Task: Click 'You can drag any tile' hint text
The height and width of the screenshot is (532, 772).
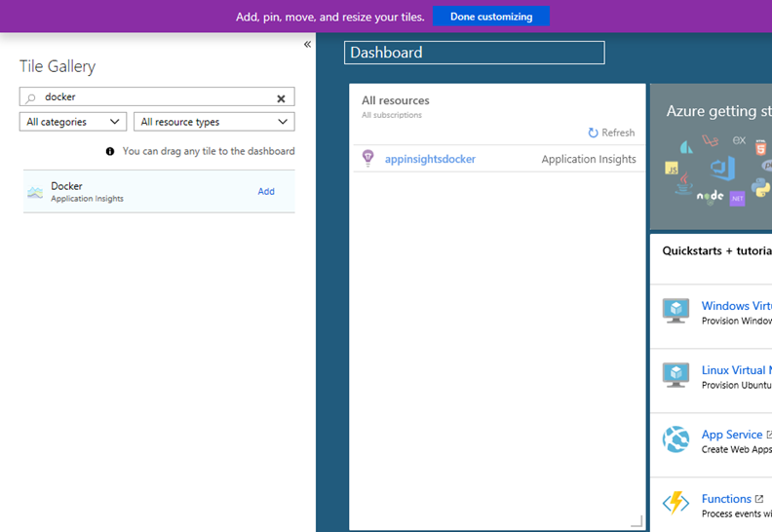Action: [209, 151]
